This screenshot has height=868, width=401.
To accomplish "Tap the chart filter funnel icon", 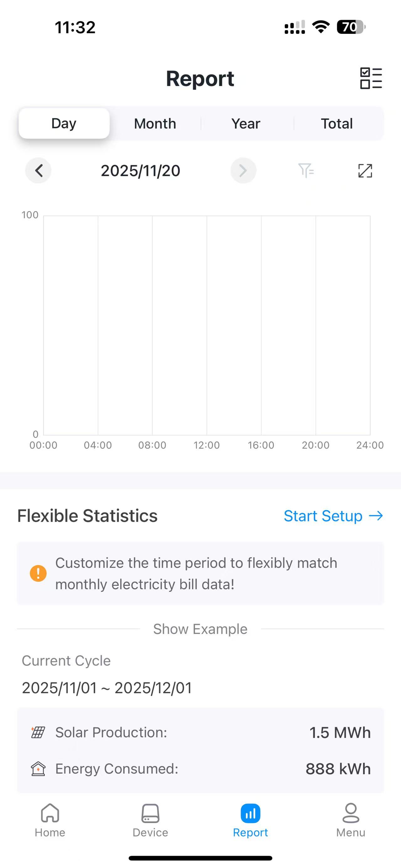I will [x=305, y=171].
